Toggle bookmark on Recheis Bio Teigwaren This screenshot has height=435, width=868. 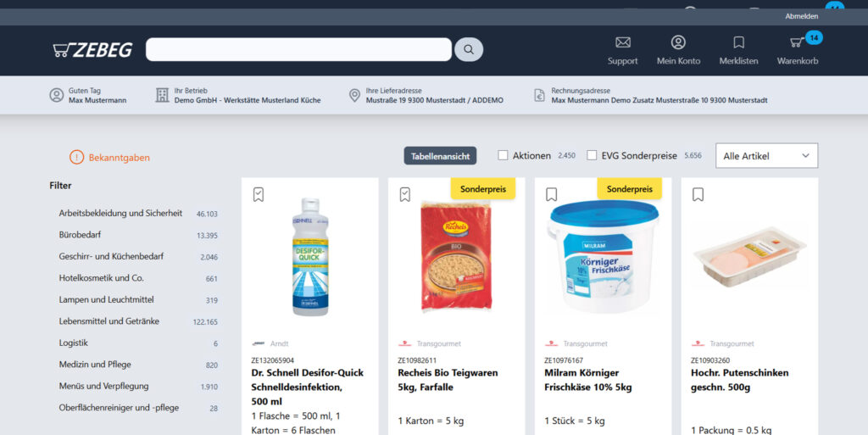[x=405, y=194]
